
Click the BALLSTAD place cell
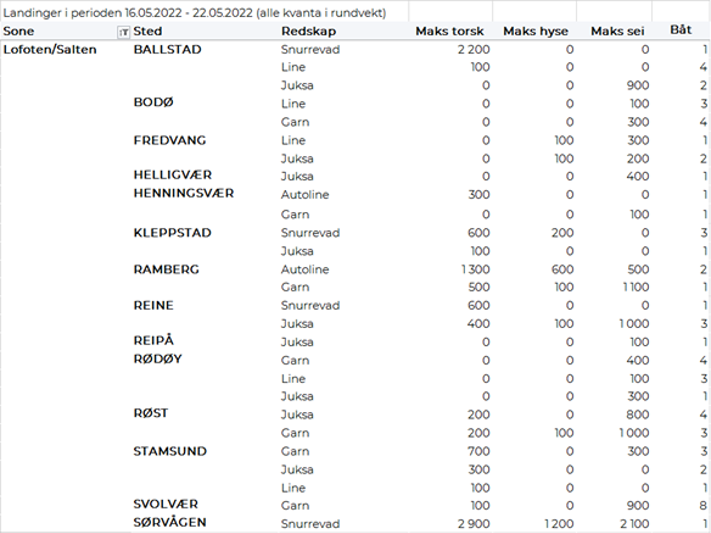(x=167, y=49)
